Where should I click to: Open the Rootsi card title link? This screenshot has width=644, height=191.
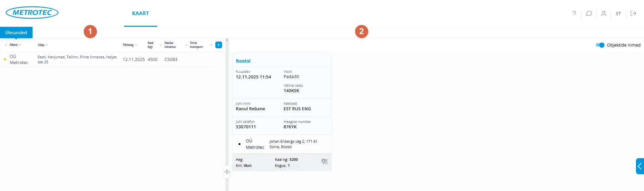click(x=243, y=61)
